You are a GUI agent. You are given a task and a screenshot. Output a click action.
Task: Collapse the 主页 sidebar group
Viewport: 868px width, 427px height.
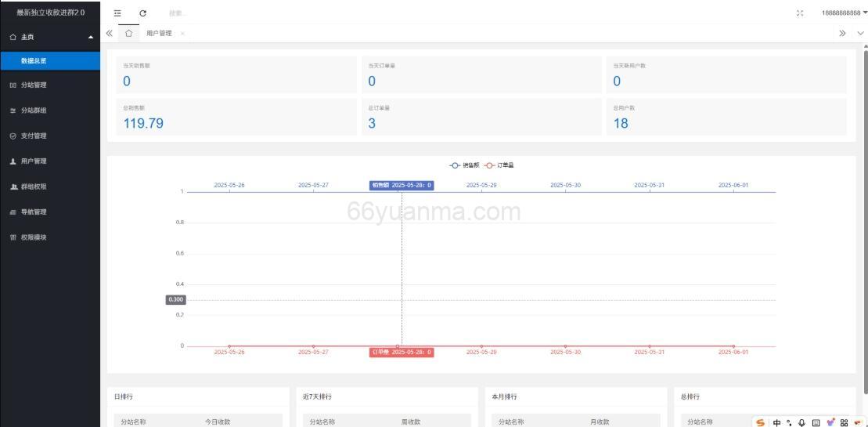50,37
